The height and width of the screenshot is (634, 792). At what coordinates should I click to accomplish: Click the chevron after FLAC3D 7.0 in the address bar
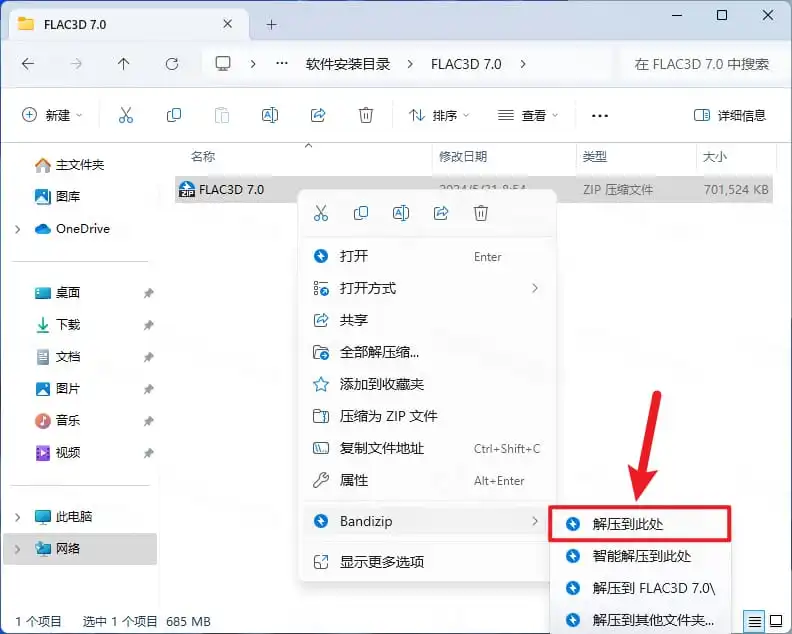click(x=523, y=64)
